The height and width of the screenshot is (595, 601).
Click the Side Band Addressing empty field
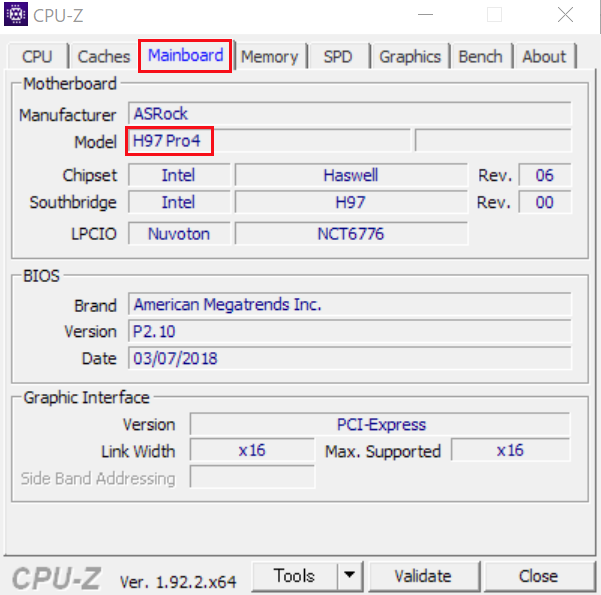tap(252, 477)
